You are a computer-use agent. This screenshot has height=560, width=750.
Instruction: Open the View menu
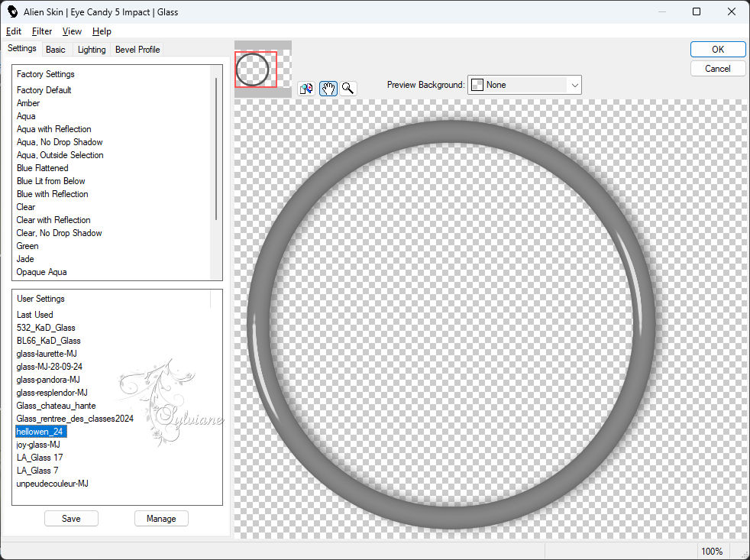pyautogui.click(x=72, y=31)
